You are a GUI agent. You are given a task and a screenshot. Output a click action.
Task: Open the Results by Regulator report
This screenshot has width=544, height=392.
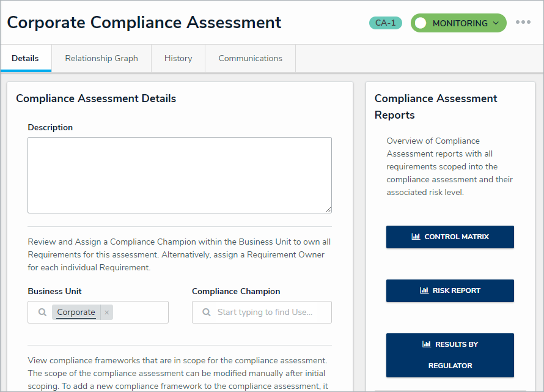point(450,355)
